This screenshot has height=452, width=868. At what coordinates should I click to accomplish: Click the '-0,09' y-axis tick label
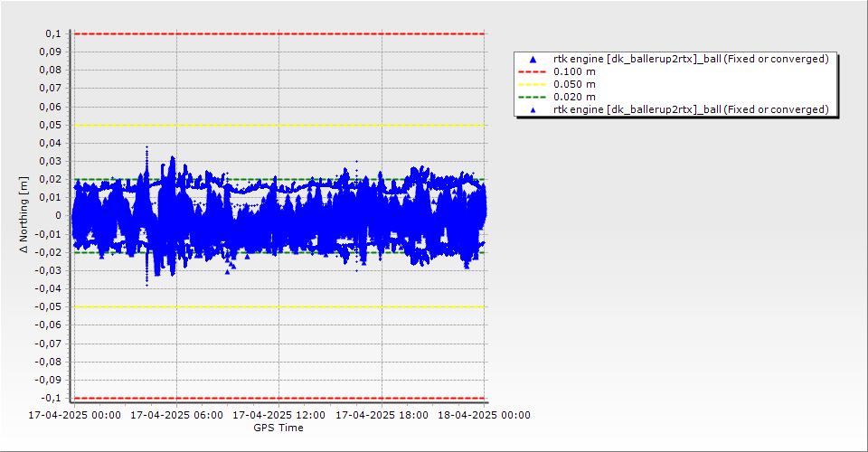click(x=48, y=380)
